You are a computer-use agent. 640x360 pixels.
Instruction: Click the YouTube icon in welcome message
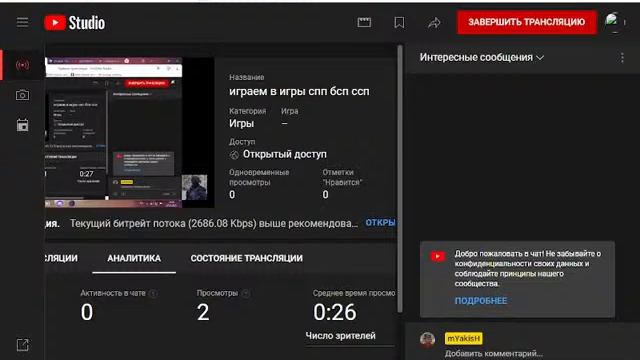pyautogui.click(x=438, y=256)
